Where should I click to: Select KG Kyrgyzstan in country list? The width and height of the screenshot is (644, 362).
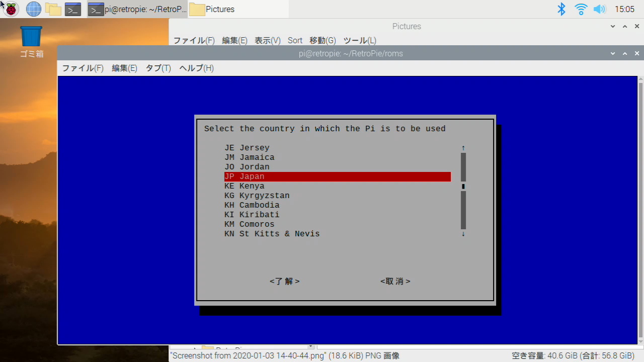pos(338,196)
